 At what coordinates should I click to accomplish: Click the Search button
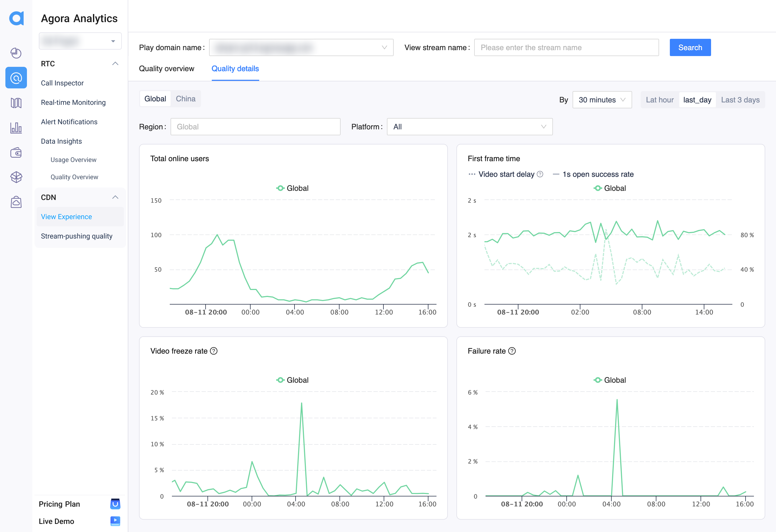coord(690,47)
